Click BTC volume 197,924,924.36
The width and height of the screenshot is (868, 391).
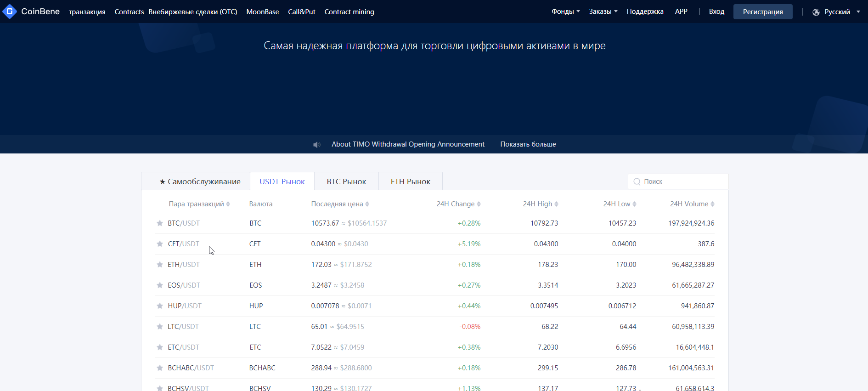coord(691,223)
